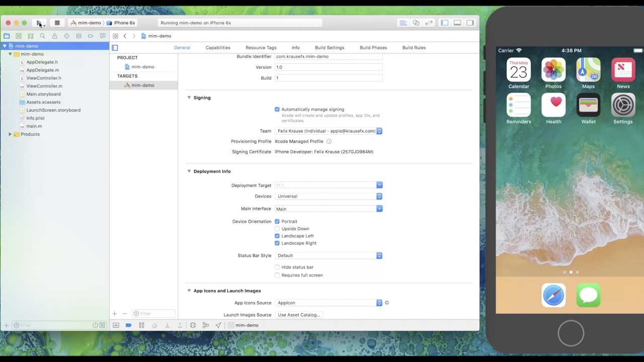The image size is (644, 362).
Task: Open the Build Rules tab
Action: tap(414, 48)
